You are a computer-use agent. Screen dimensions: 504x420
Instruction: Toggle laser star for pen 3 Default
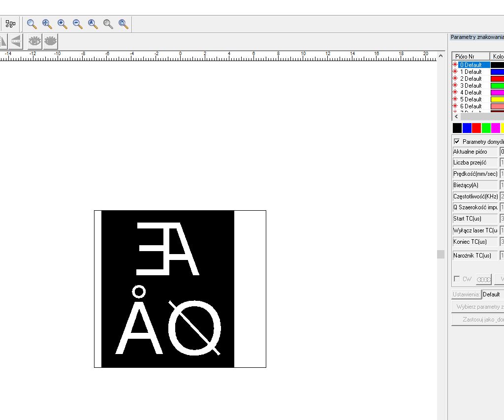tap(455, 85)
